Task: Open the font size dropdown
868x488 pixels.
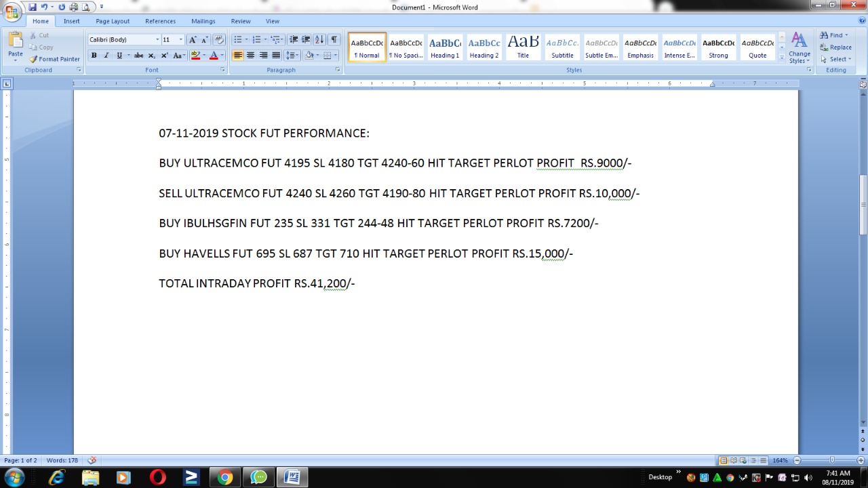Action: 180,40
